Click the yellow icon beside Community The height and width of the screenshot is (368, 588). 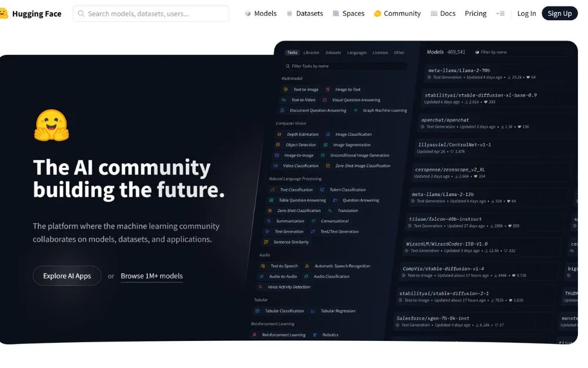click(x=377, y=14)
